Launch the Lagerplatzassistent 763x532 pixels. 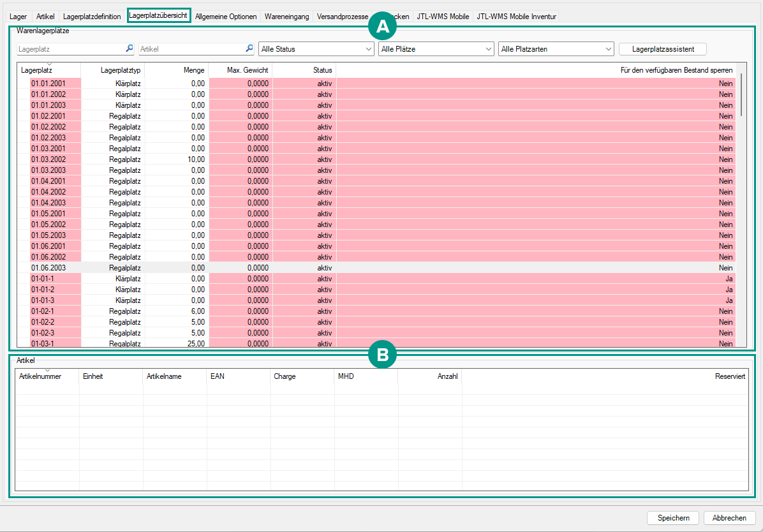click(x=662, y=49)
